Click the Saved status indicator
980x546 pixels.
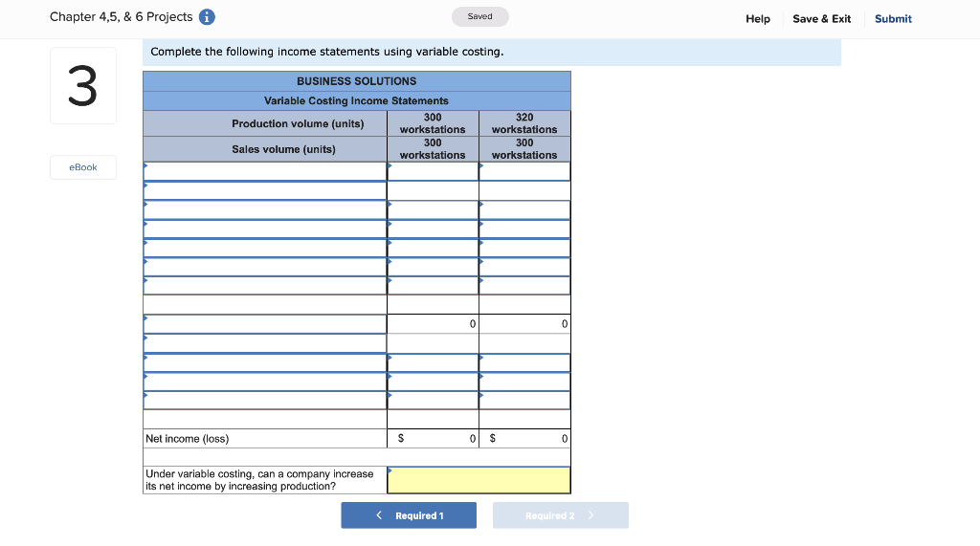[480, 17]
